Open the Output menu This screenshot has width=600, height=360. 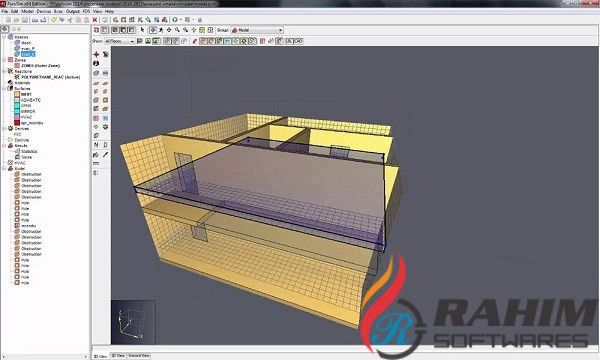[x=73, y=11]
